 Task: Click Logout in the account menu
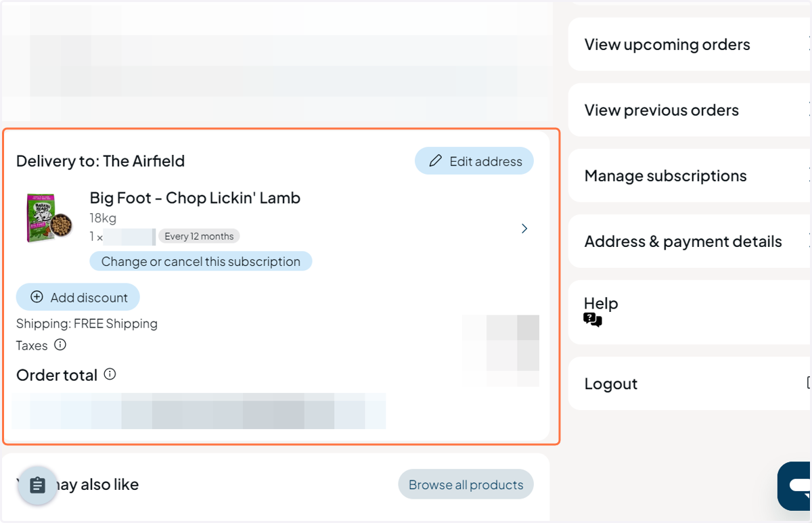coord(690,384)
